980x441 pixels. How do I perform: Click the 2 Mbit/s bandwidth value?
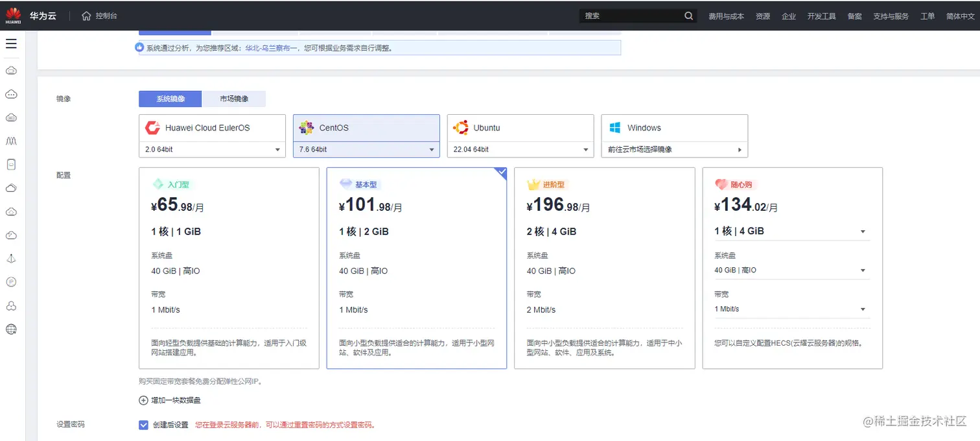click(541, 310)
